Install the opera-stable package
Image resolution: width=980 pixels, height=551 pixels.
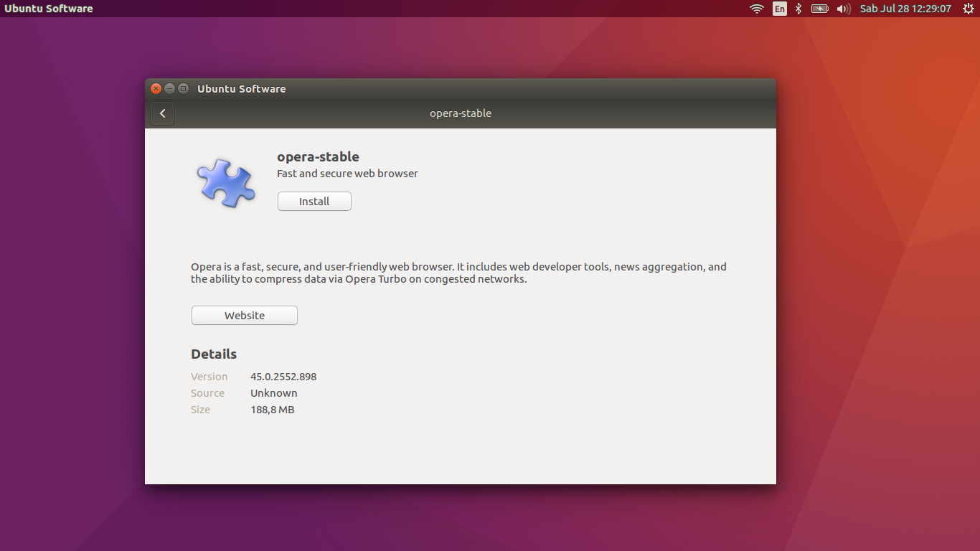pos(314,201)
